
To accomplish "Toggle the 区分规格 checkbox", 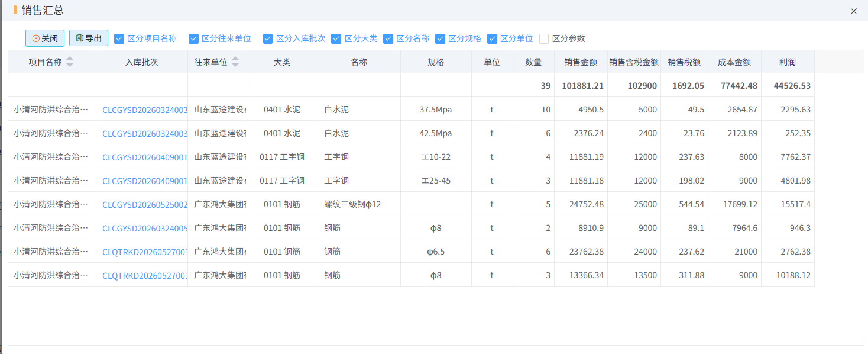I will (440, 38).
